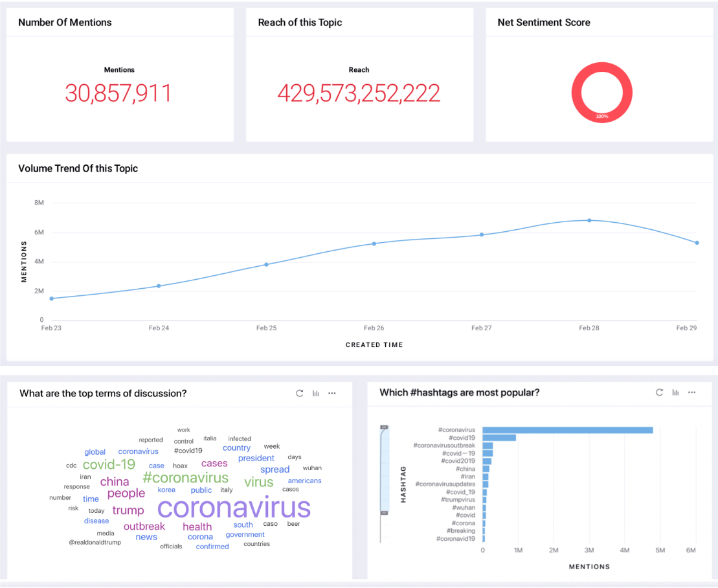This screenshot has width=718, height=588.
Task: Click the #coronavirusoutbreak hashtag label
Action: coord(444,445)
